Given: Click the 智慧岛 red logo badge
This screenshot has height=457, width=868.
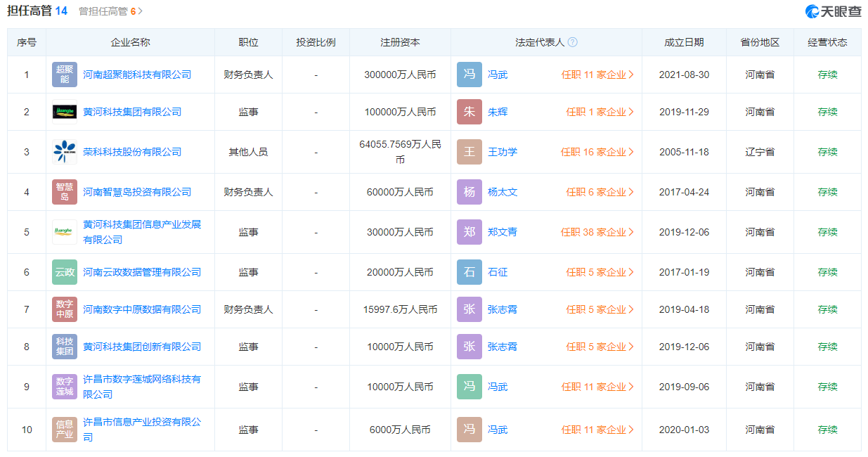Looking at the screenshot, I should [x=65, y=192].
